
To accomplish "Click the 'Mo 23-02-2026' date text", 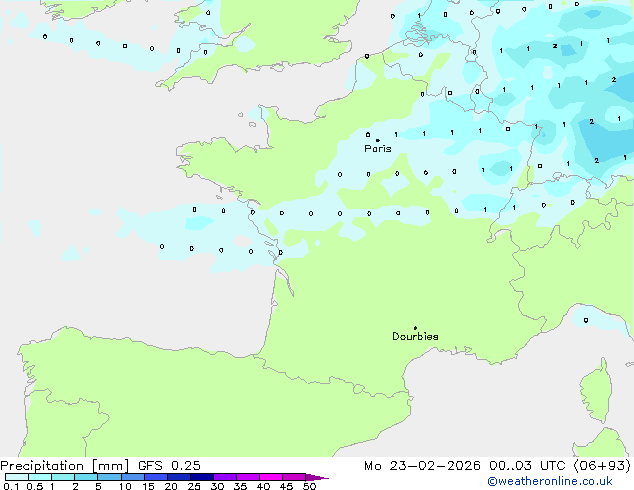I will pyautogui.click(x=422, y=466).
